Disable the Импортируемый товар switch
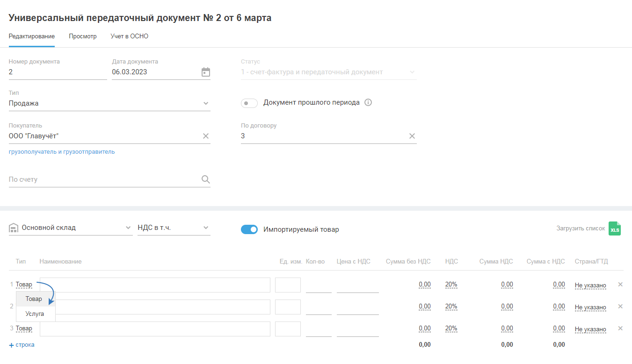The width and height of the screenshot is (632, 364). click(x=249, y=229)
